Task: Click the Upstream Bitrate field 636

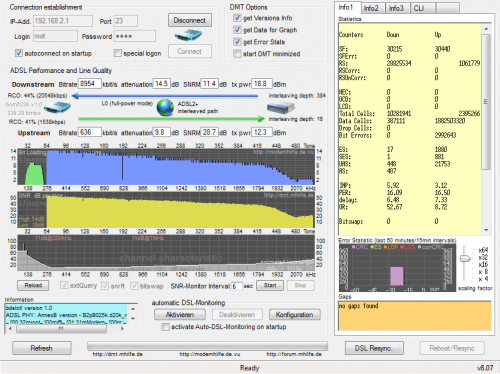Action: click(x=90, y=132)
